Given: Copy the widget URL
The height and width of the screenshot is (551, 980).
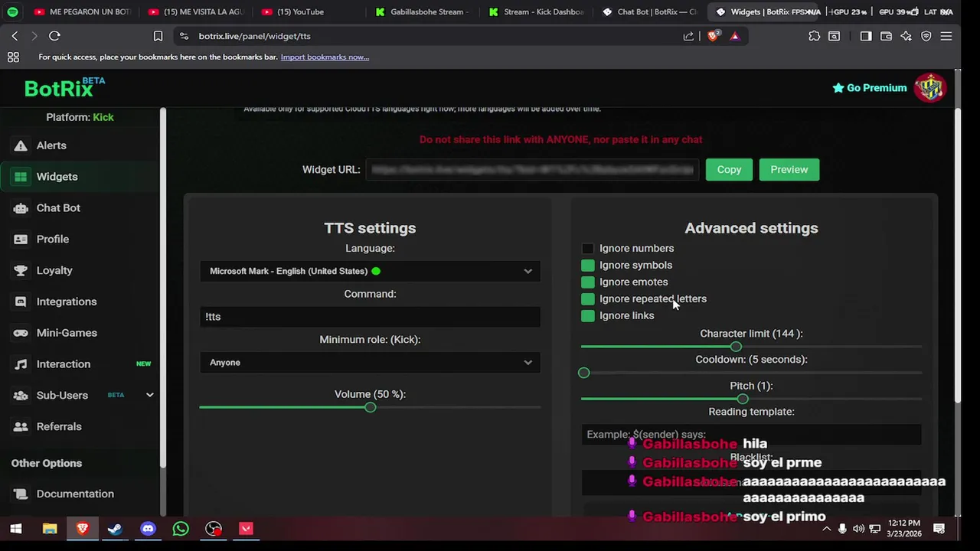Looking at the screenshot, I should [729, 170].
